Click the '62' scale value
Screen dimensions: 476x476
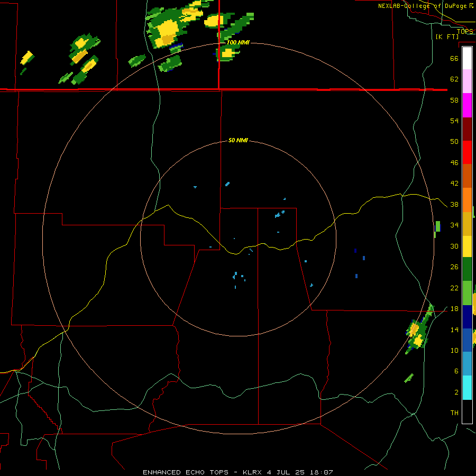tap(454, 79)
